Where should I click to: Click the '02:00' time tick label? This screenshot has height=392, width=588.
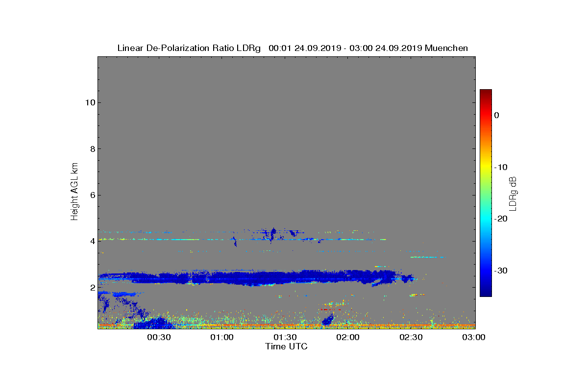tap(348, 337)
